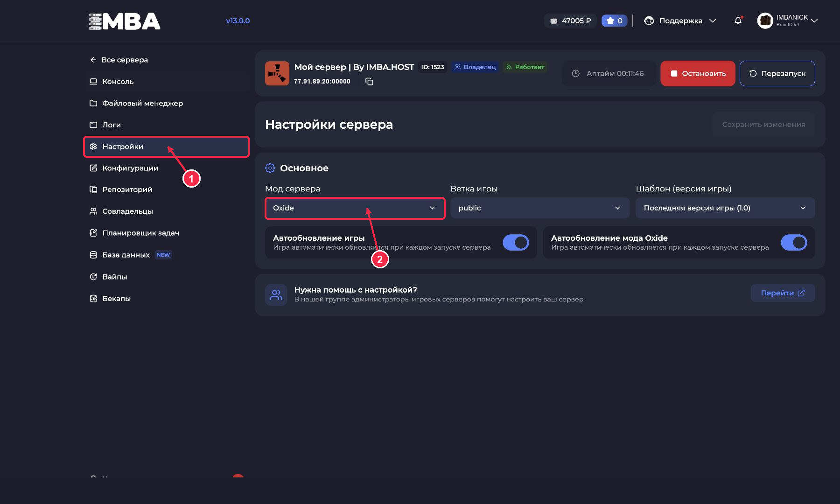Toggle Автообновление игры switch
Image resolution: width=840 pixels, height=504 pixels.
(516, 242)
